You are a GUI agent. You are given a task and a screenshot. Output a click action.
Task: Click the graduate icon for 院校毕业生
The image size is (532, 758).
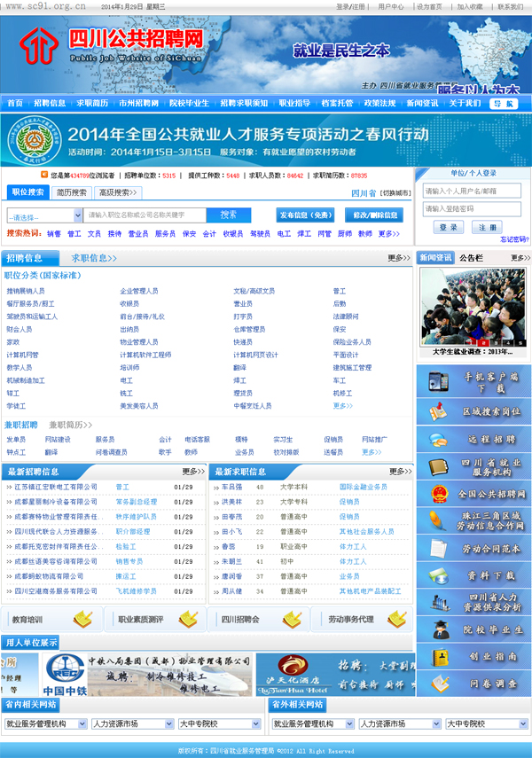tap(439, 629)
